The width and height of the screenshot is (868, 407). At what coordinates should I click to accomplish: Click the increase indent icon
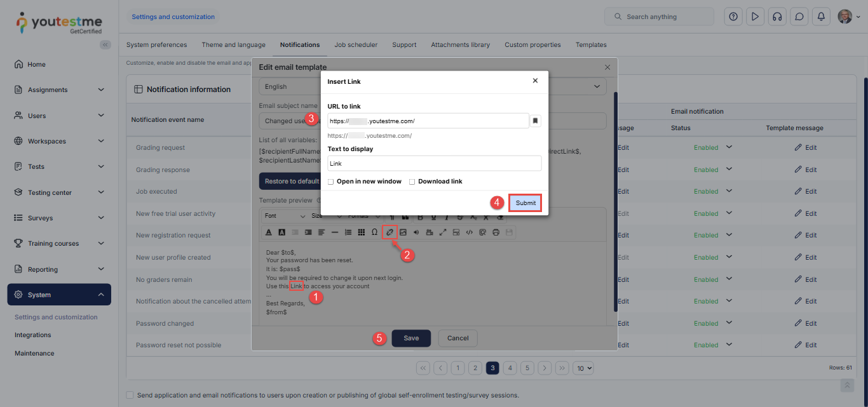[308, 232]
